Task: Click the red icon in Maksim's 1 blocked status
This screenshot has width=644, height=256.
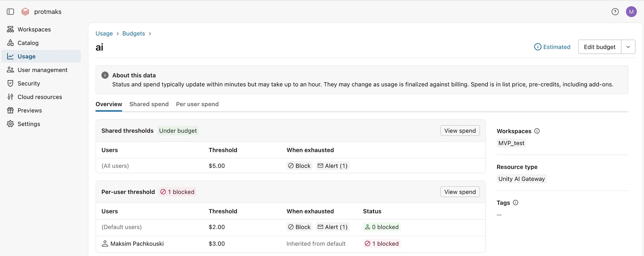Action: 367,243
